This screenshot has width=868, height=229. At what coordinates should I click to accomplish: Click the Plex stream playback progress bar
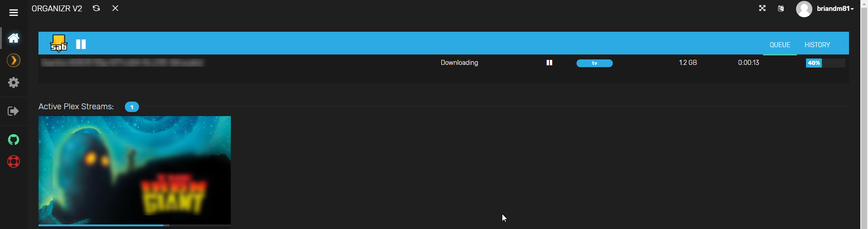(x=134, y=225)
